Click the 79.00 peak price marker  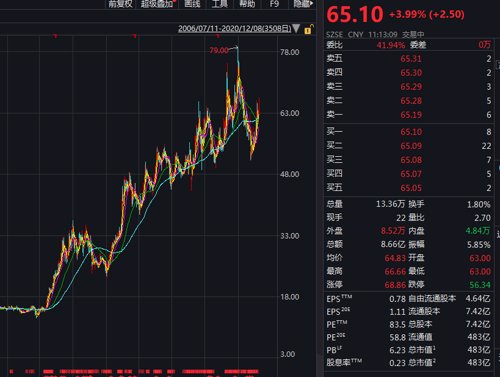tap(219, 50)
